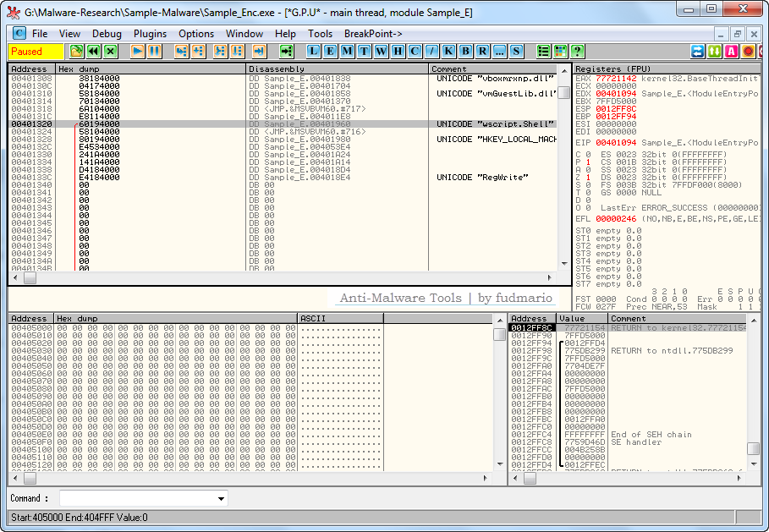
Task: Click the green question mark help icon
Action: coord(577,52)
